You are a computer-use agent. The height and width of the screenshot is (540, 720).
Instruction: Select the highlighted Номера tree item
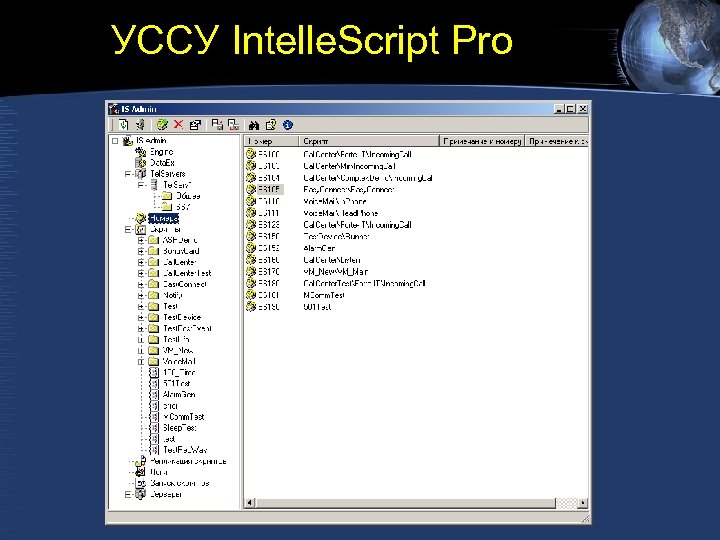163,218
